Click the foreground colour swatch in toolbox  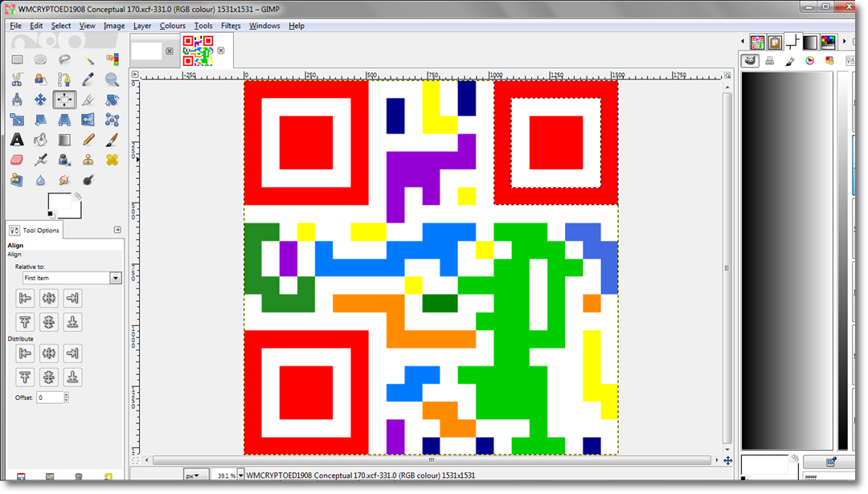pyautogui.click(x=59, y=202)
